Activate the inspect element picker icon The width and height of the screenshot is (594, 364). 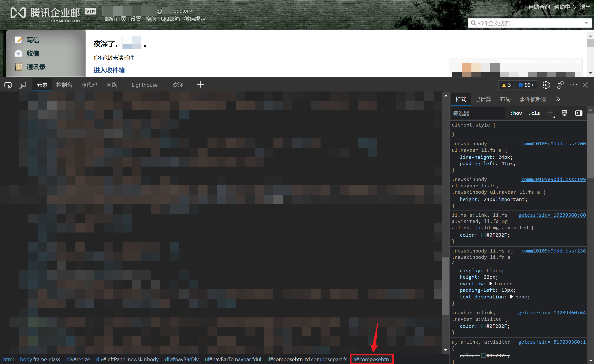click(8, 85)
